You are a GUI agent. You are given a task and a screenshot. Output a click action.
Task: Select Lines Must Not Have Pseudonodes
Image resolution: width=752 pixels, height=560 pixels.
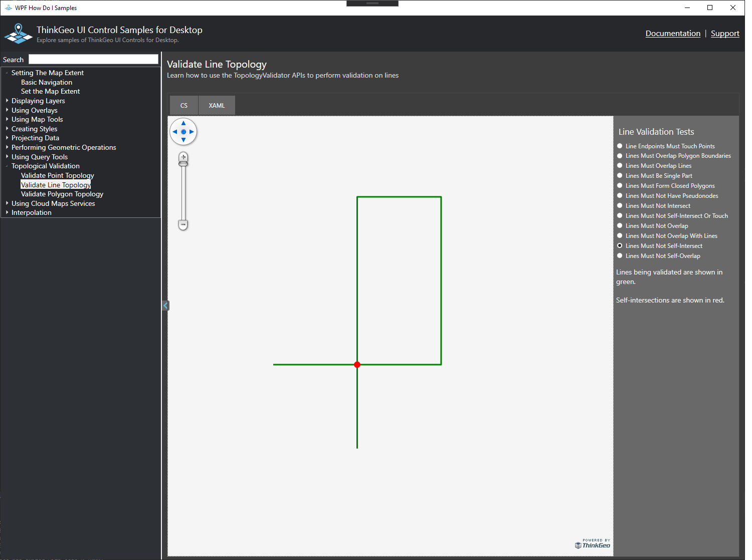[668, 196]
